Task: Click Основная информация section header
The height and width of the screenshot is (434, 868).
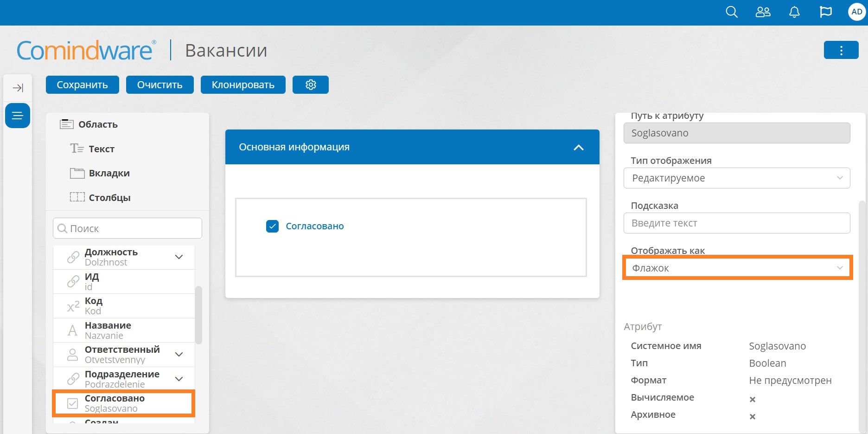Action: 412,147
